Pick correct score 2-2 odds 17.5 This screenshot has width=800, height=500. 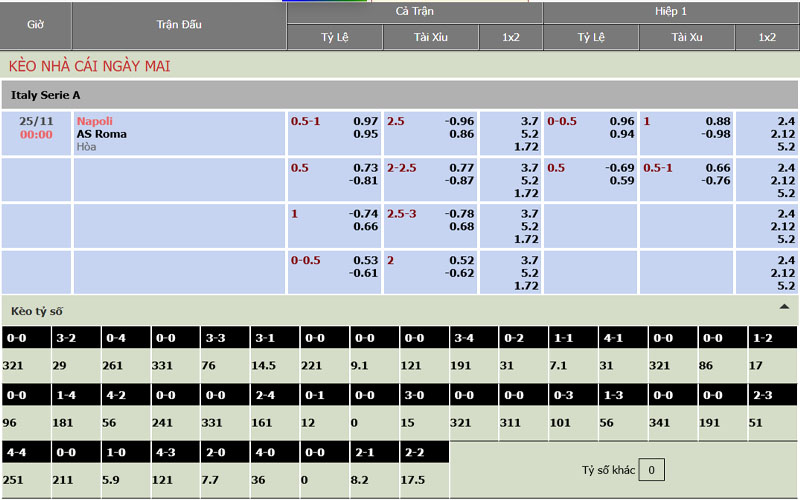pos(414,481)
